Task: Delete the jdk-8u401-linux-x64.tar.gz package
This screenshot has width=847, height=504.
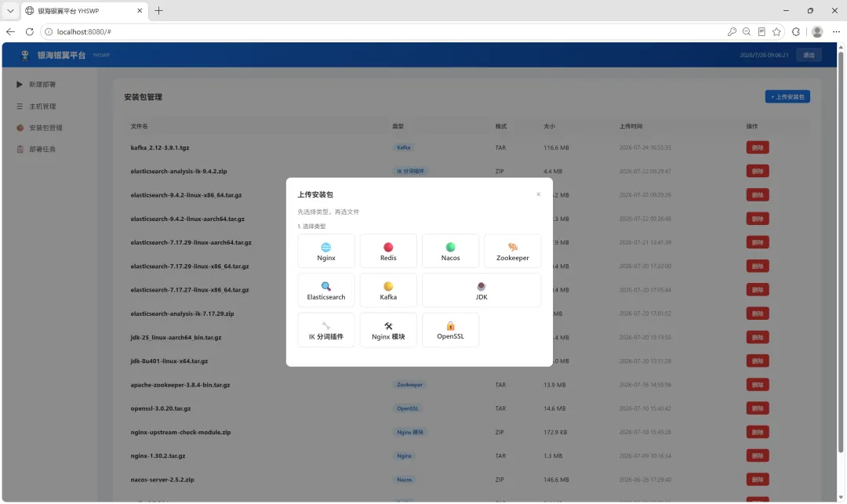Action: click(x=758, y=361)
